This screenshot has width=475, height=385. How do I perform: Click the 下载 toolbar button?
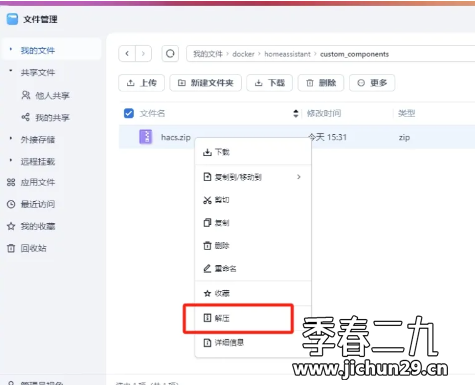coord(269,83)
